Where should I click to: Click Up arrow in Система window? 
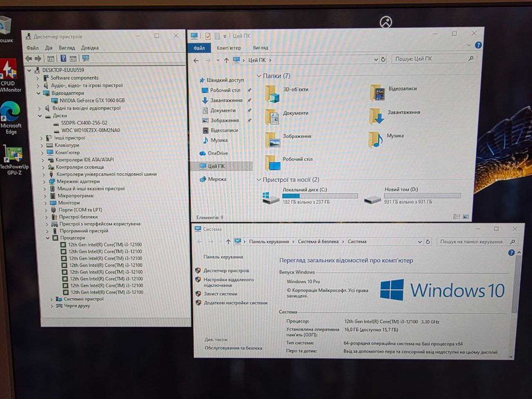pos(228,242)
